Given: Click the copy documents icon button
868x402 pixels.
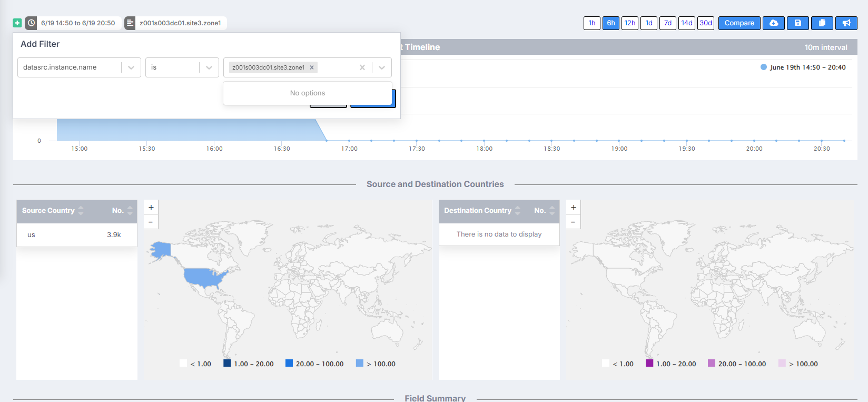Looking at the screenshot, I should tap(822, 23).
